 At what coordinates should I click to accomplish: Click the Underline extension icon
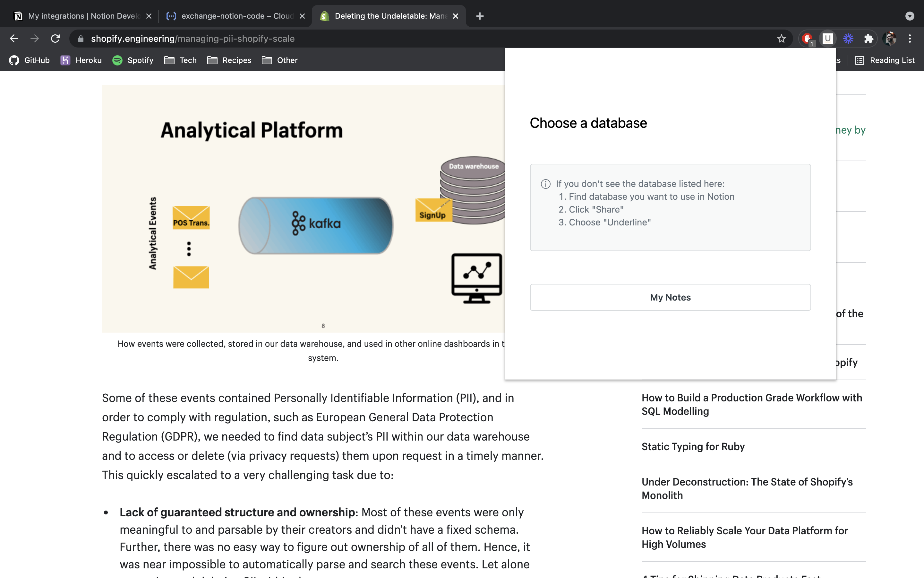[x=827, y=39]
